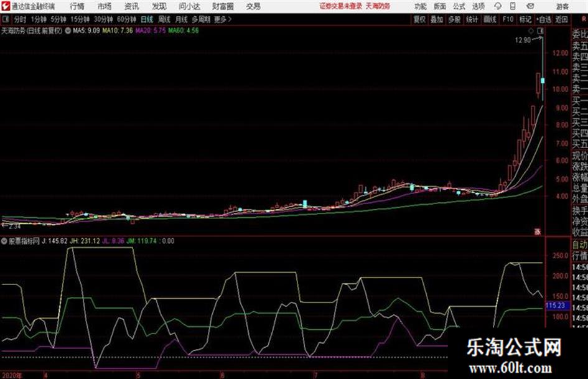Click the 画线 drawing toolbar button

click(490, 19)
